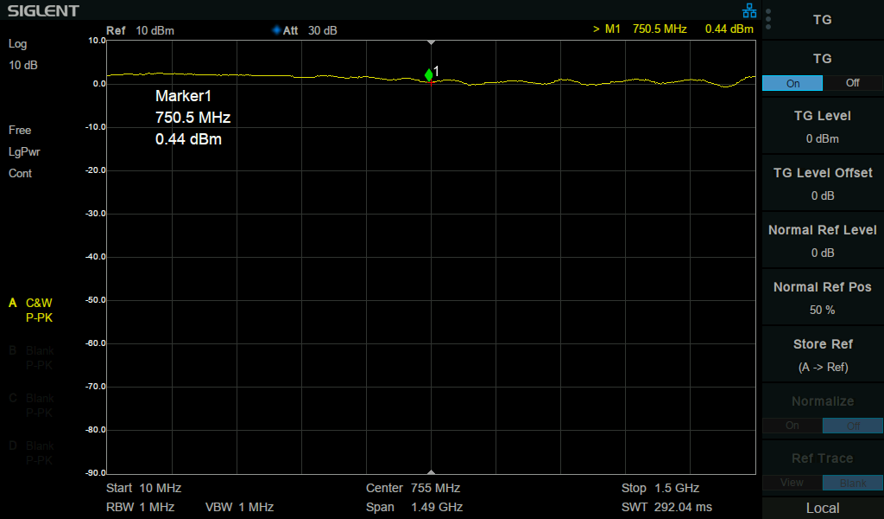
Task: Click the green Marker 1 diamond
Action: point(429,75)
